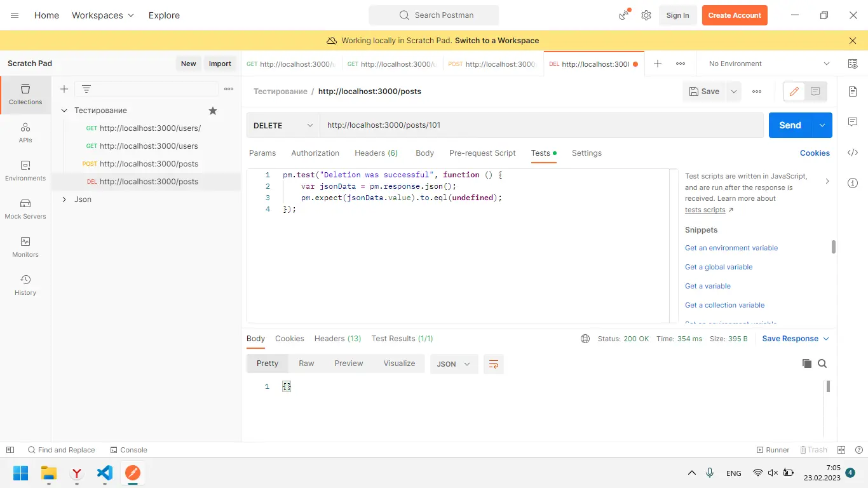The height and width of the screenshot is (488, 868).
Task: Open the Console in status bar
Action: click(x=128, y=450)
